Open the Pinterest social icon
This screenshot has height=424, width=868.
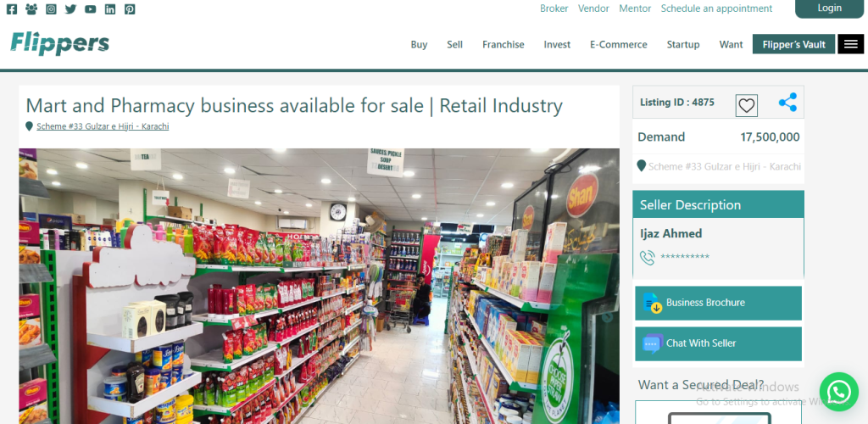tap(130, 8)
